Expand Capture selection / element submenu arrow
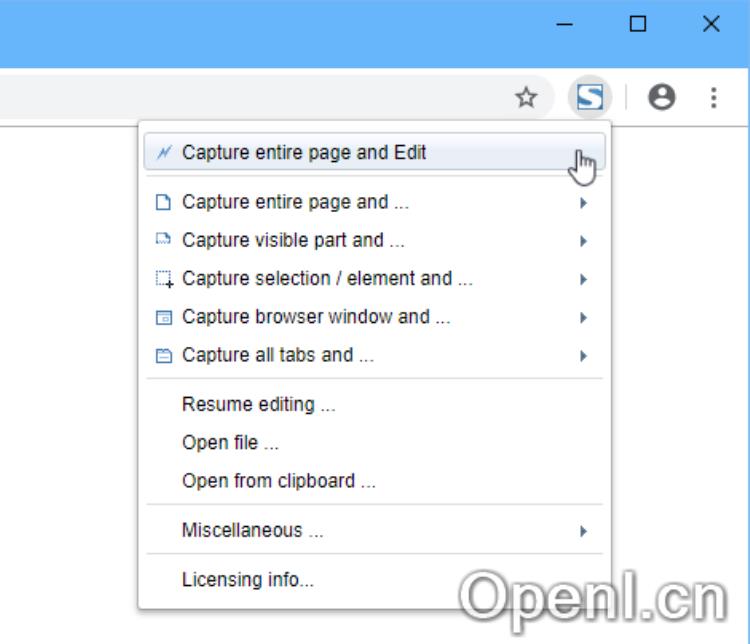Viewport: 750px width, 644px height. pyautogui.click(x=583, y=279)
